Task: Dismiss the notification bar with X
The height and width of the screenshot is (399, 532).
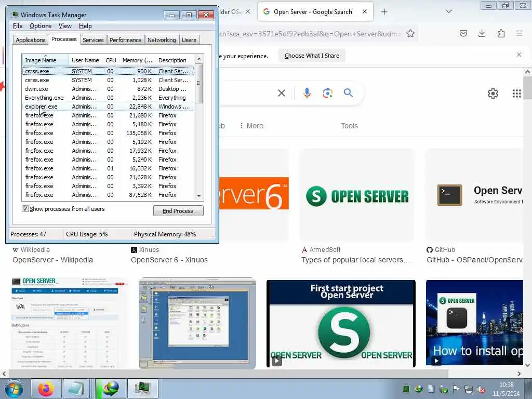Action: pos(519,55)
